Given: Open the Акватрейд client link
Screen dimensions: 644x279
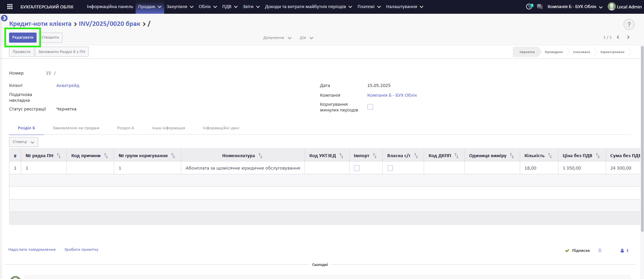Looking at the screenshot, I should pyautogui.click(x=68, y=85).
